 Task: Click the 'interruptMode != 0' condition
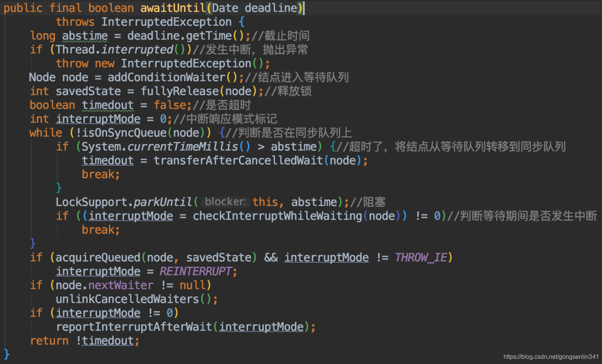(114, 313)
